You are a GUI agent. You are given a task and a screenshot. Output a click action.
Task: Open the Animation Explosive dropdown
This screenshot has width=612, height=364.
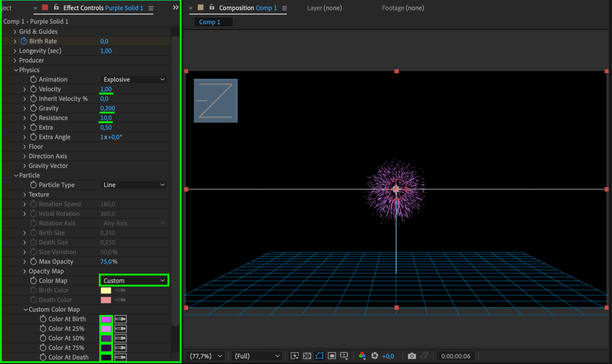coord(134,80)
